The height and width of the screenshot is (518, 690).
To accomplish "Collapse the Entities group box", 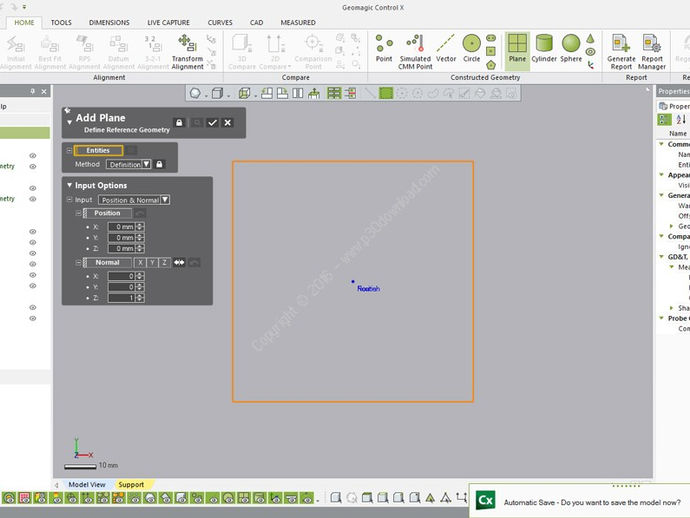I will pyautogui.click(x=69, y=151).
